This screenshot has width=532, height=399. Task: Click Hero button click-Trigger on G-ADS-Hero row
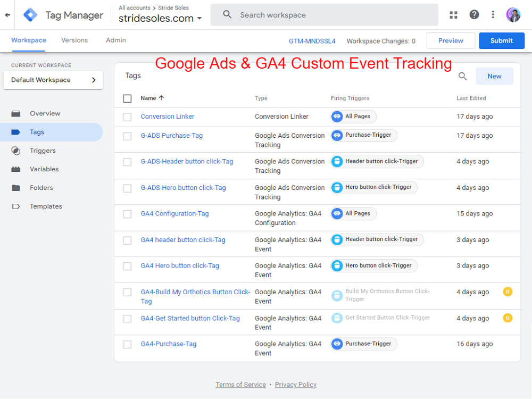click(x=374, y=187)
